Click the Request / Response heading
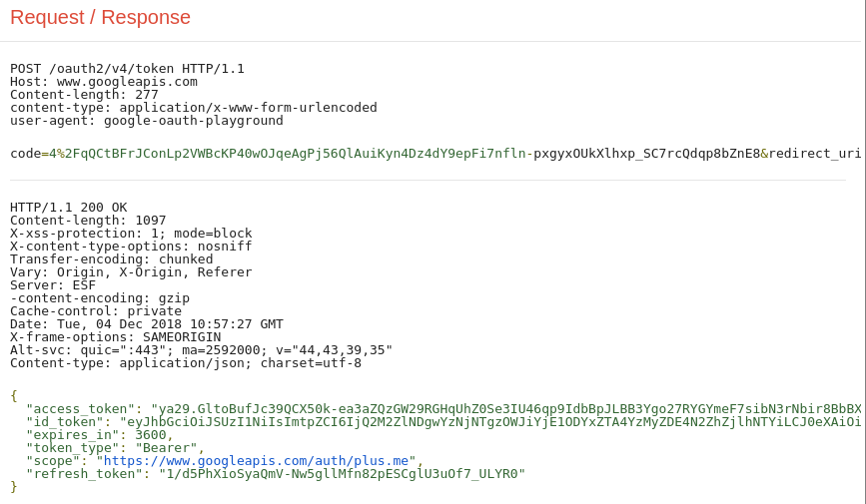 point(101,17)
